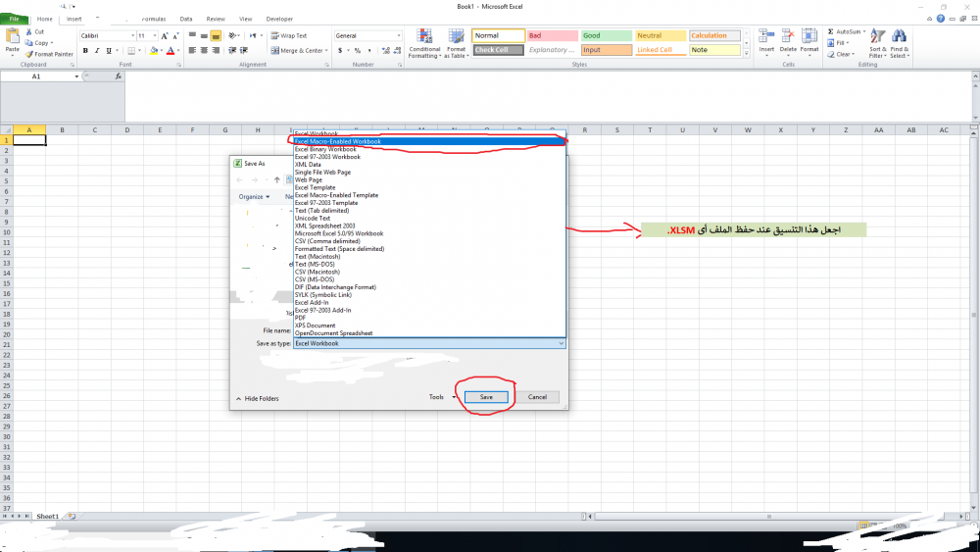
Task: Open Sort & Filter
Action: click(x=877, y=43)
